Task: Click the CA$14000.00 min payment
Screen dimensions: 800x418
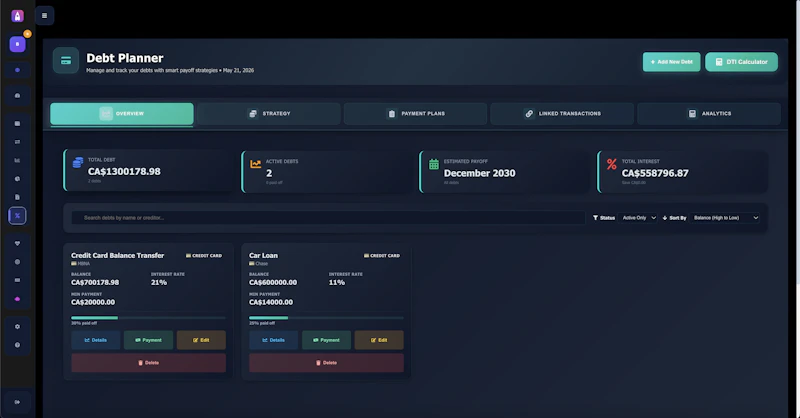Action: (271, 302)
